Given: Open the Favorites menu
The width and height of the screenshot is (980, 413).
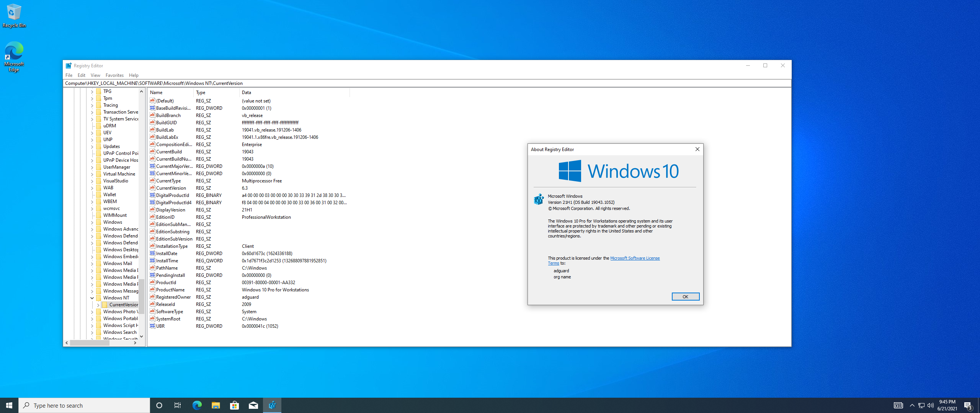Looking at the screenshot, I should tap(114, 75).
